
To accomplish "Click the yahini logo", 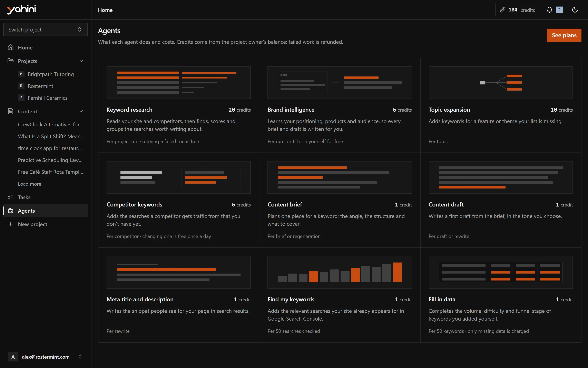I will [21, 9].
